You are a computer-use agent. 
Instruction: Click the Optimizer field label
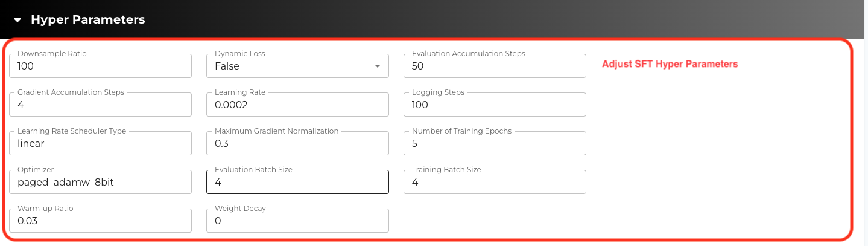pyautogui.click(x=36, y=170)
